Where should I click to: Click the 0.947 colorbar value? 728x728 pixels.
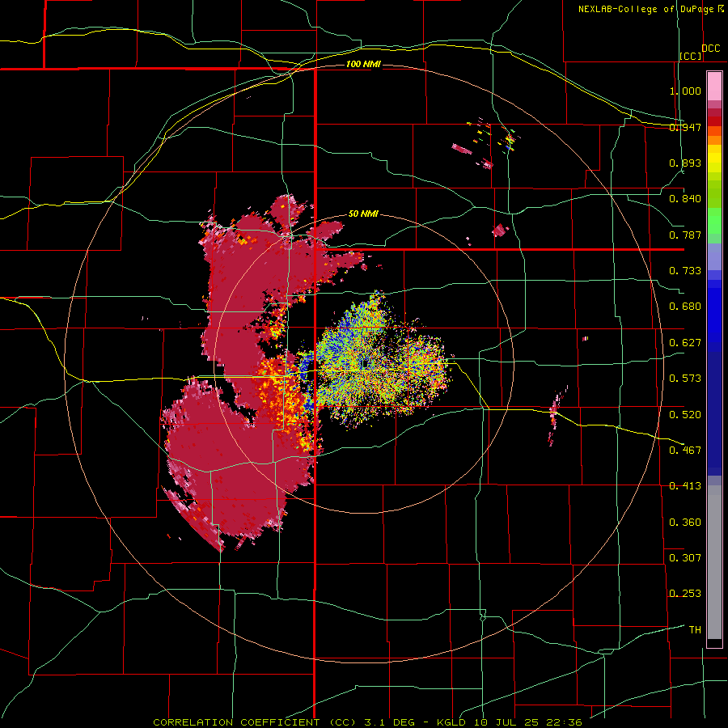coord(685,127)
